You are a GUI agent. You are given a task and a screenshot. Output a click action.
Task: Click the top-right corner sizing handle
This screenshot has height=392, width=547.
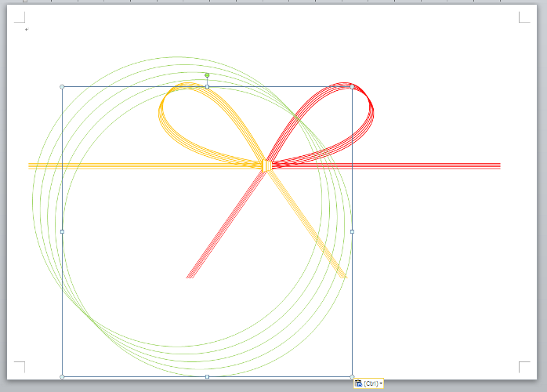(x=352, y=86)
